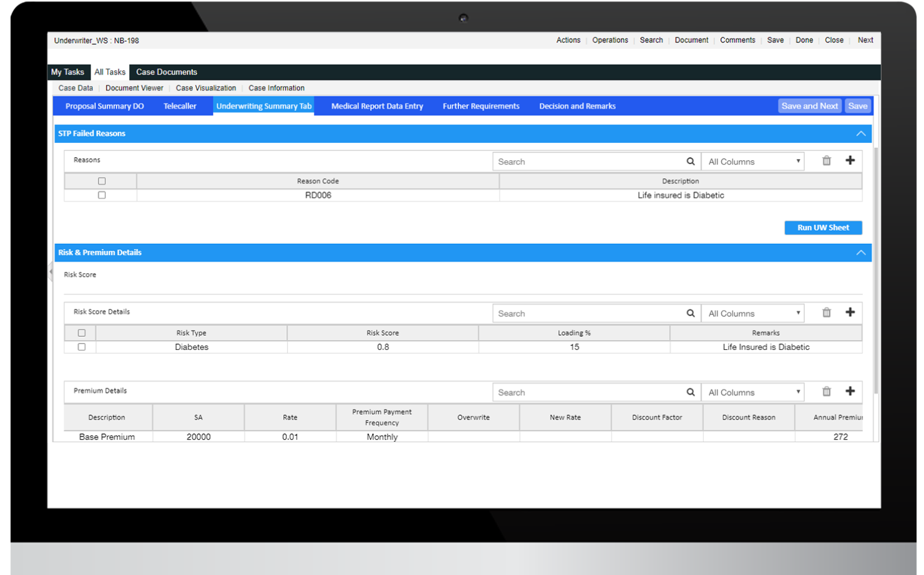924x575 pixels.
Task: Click the add icon in Reasons toolbar
Action: point(850,160)
